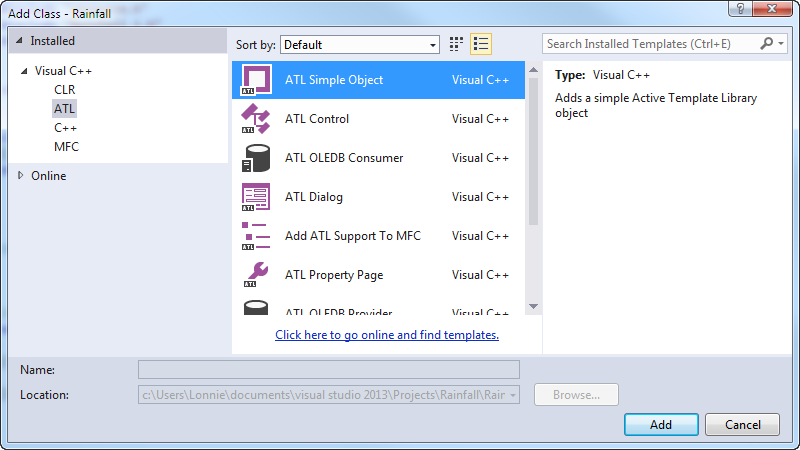The height and width of the screenshot is (450, 800).
Task: Click the template list scroll down arrow
Action: (x=534, y=307)
